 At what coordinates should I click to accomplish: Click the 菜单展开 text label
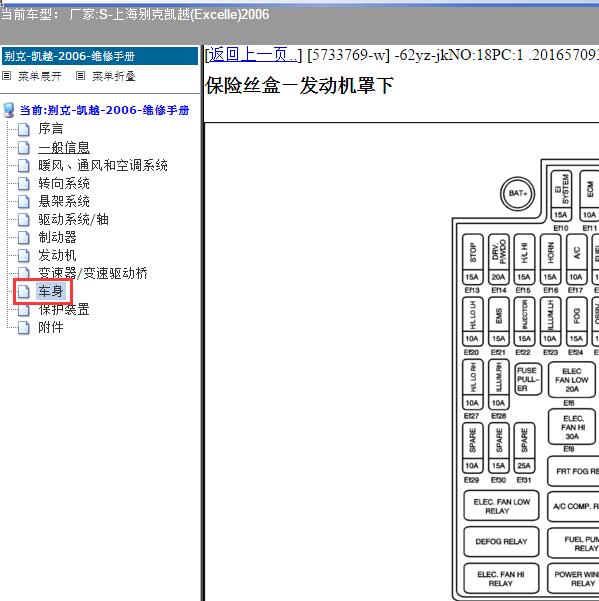40,76
